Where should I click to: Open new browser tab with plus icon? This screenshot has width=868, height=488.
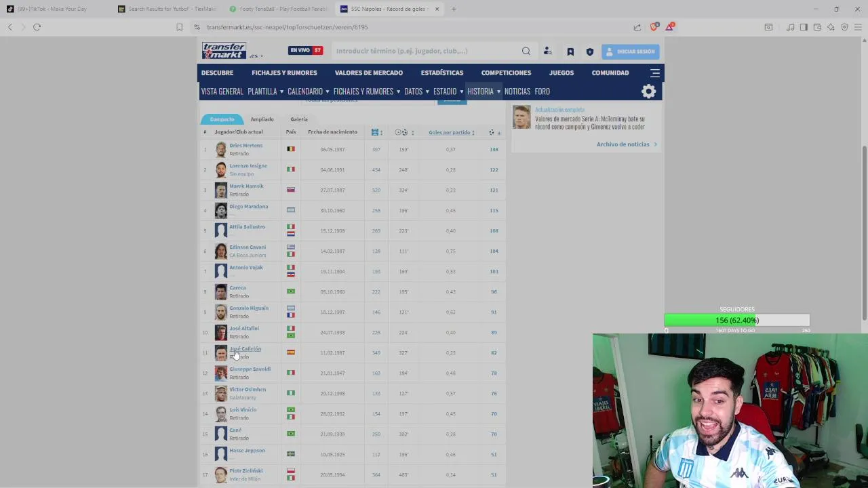coord(454,9)
